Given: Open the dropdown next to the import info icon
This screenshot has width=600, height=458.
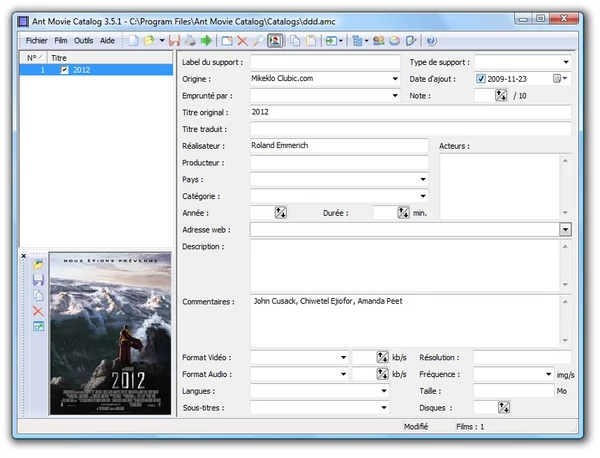Looking at the screenshot, I should click(341, 41).
